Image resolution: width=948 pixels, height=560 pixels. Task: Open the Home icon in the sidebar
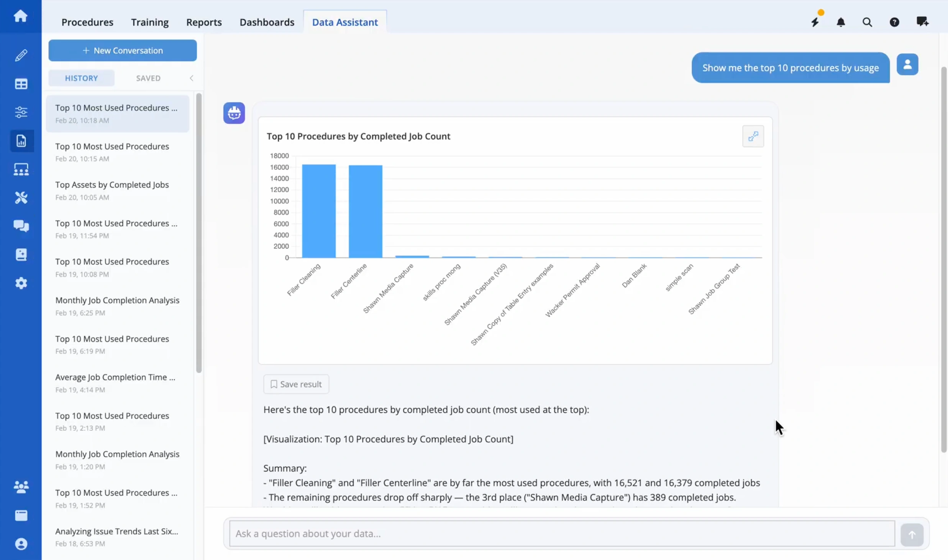click(x=21, y=16)
